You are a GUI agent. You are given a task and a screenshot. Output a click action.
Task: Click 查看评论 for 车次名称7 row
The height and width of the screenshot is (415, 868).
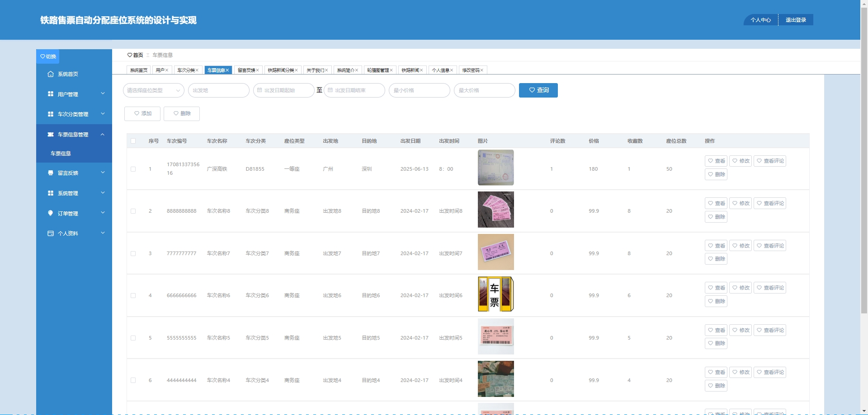tap(770, 246)
